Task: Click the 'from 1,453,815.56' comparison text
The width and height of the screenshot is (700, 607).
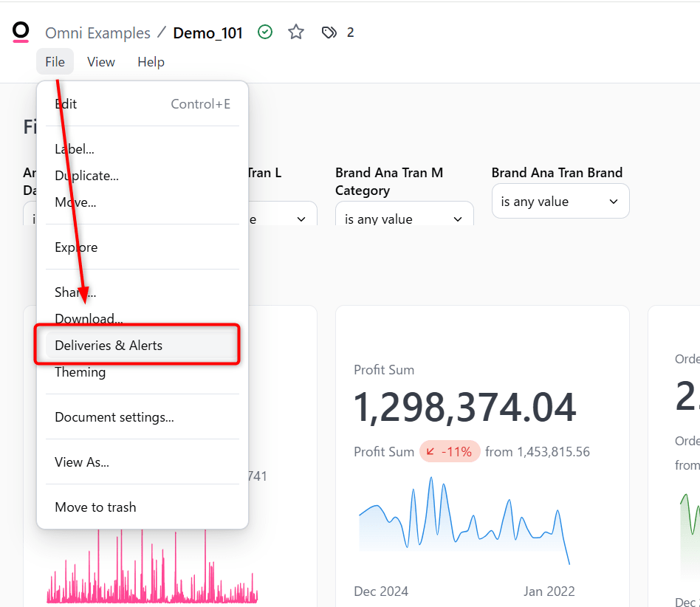Action: (538, 452)
